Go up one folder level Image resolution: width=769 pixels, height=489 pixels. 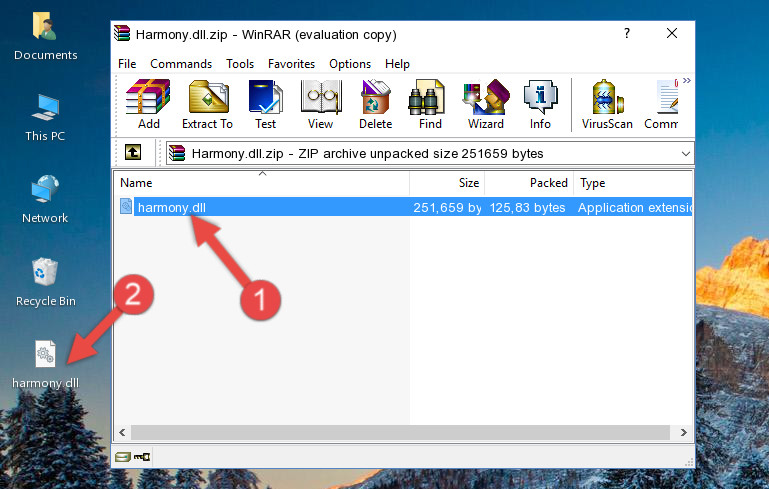pyautogui.click(x=133, y=153)
